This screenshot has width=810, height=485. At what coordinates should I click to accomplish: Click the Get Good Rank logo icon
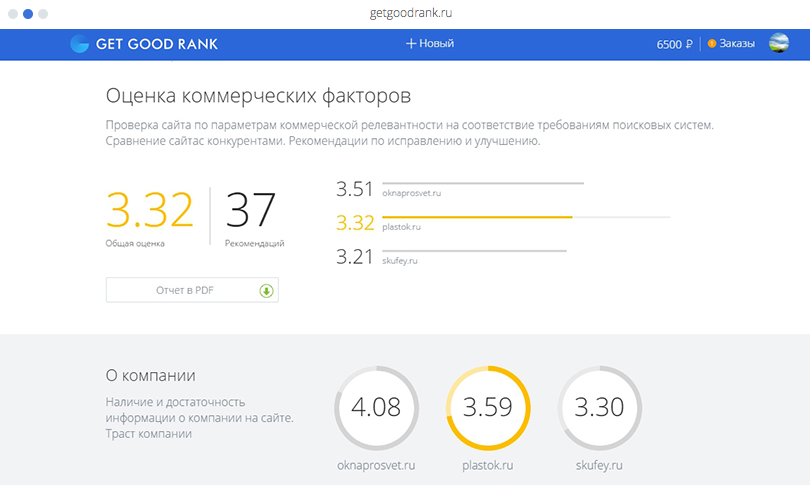[x=80, y=44]
